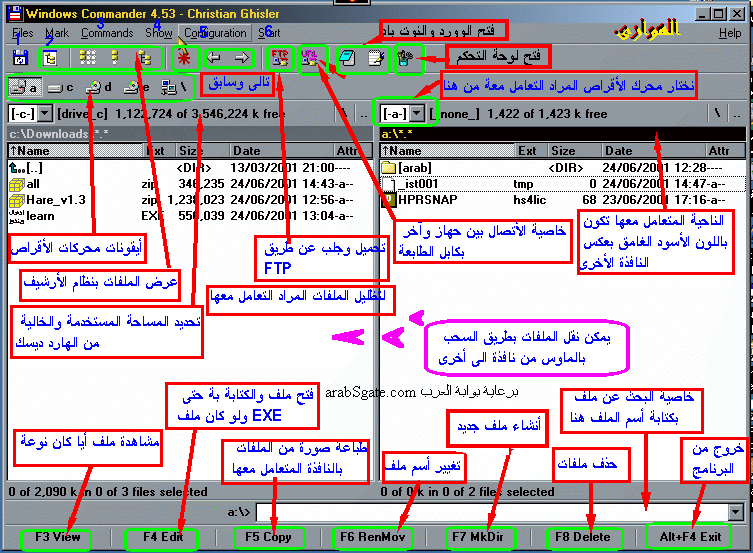
Task: Select the Hare_v1.3 zip archive
Action: [x=182, y=200]
